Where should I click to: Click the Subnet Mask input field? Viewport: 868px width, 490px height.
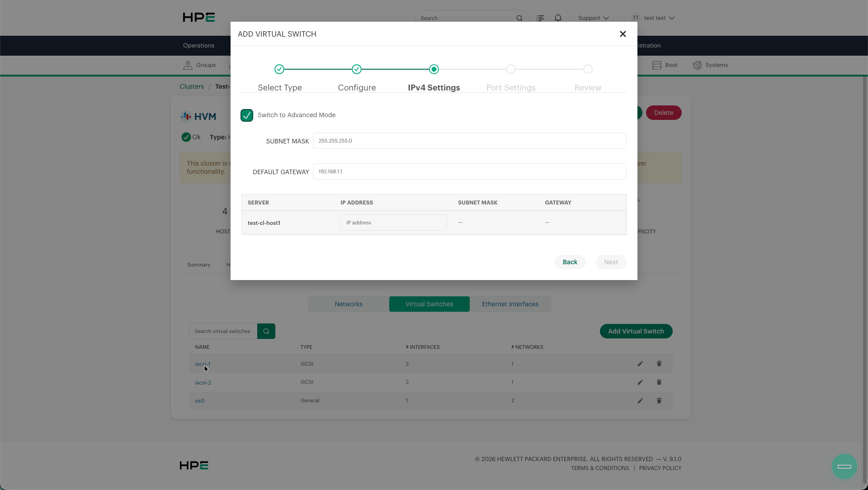click(469, 141)
